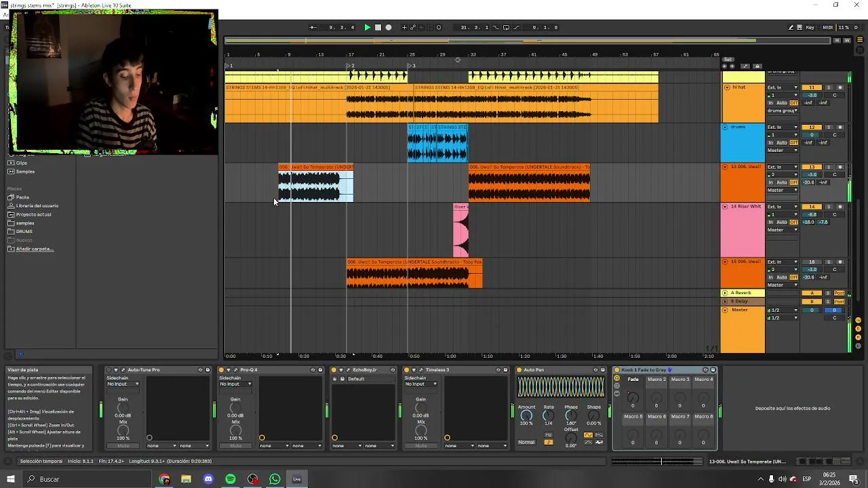The image size is (868, 488).
Task: Toggle Post on A Reverb return
Action: (x=840, y=293)
